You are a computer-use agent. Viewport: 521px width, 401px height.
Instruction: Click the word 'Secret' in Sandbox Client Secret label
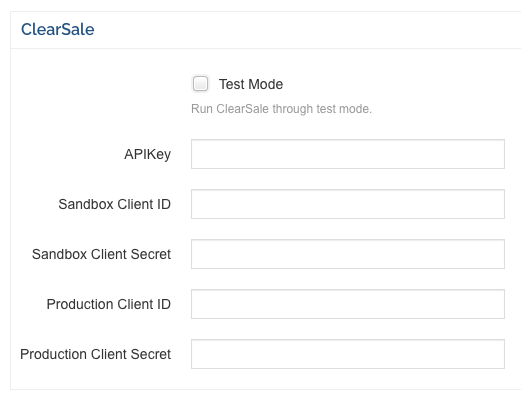(x=151, y=254)
